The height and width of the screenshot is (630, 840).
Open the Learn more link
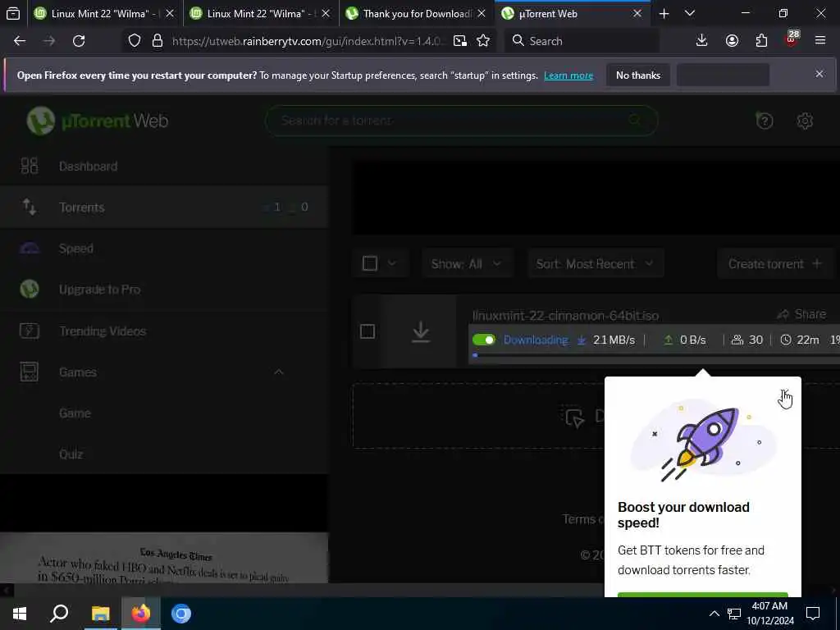coord(568,75)
